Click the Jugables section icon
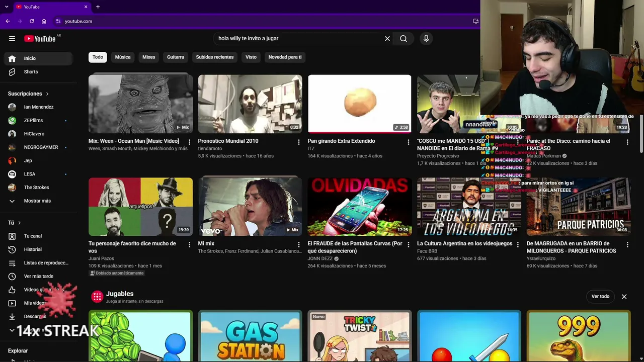This screenshot has width=644, height=362. click(97, 297)
